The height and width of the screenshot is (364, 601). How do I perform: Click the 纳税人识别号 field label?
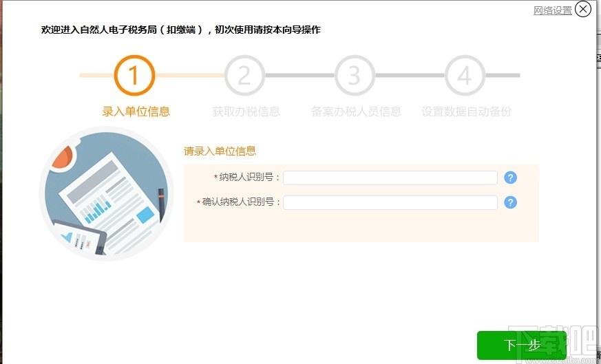tap(249, 178)
